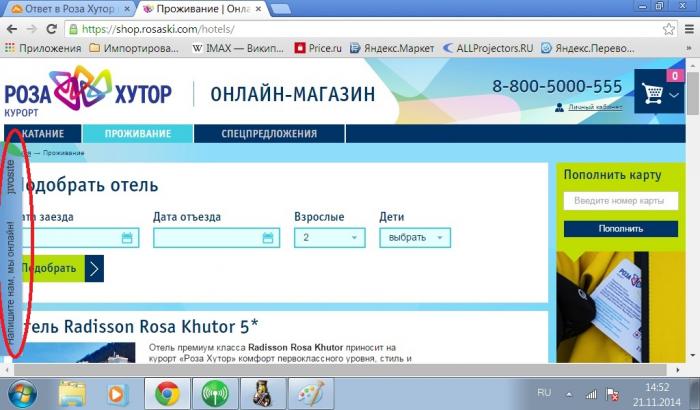This screenshot has width=700, height=410.
Task: Click arrow icon on Подобрать button
Action: 94,268
